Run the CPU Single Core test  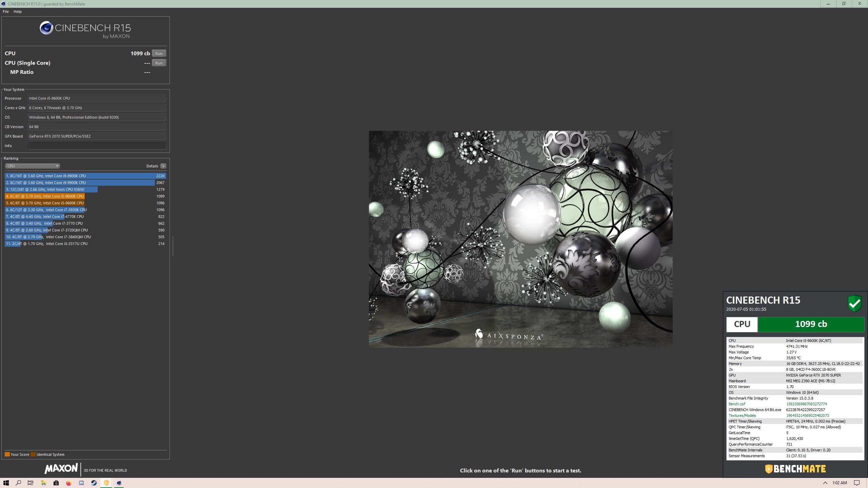159,63
